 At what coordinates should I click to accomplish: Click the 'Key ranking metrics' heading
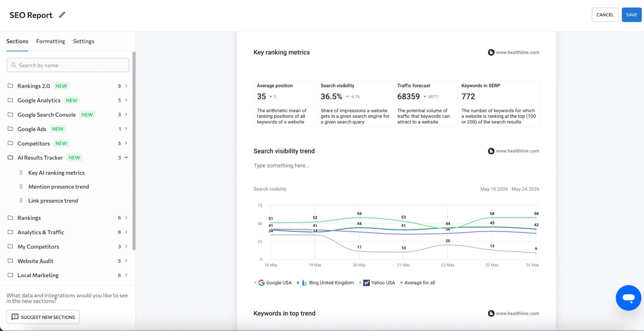tap(282, 52)
